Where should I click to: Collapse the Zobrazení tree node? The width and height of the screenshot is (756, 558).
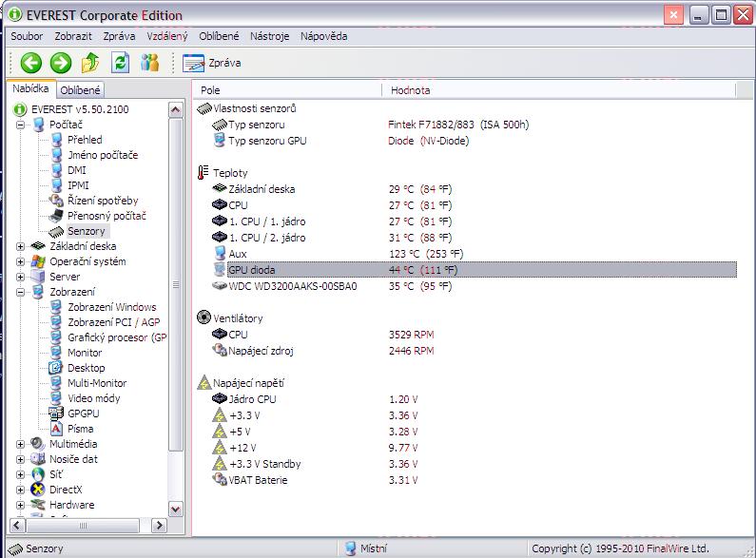click(20, 292)
